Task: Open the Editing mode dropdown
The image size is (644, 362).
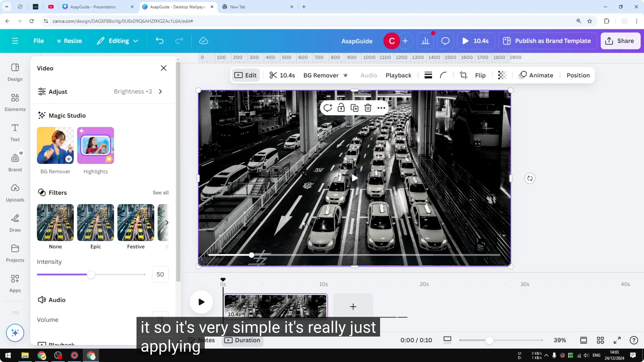Action: point(117,41)
